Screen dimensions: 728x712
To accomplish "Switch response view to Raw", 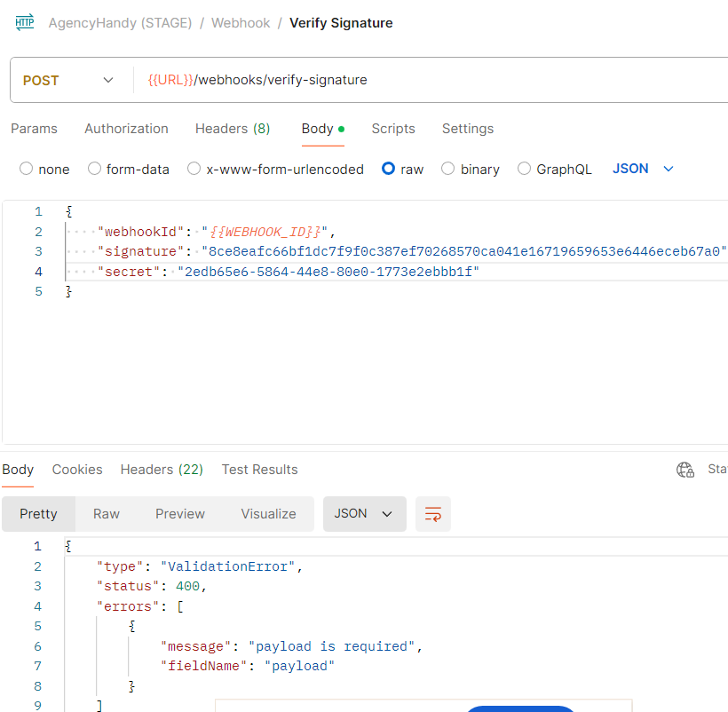I will tap(107, 514).
